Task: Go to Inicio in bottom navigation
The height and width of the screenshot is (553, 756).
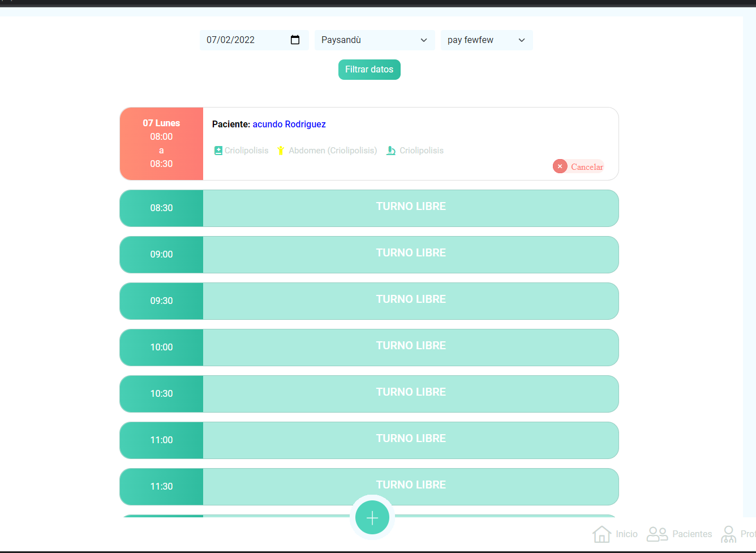Action: pyautogui.click(x=615, y=534)
